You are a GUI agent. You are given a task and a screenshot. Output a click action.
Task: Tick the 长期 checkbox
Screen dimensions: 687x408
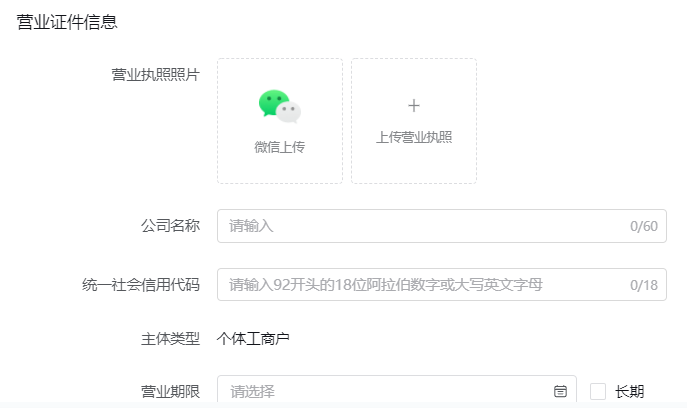(x=598, y=391)
